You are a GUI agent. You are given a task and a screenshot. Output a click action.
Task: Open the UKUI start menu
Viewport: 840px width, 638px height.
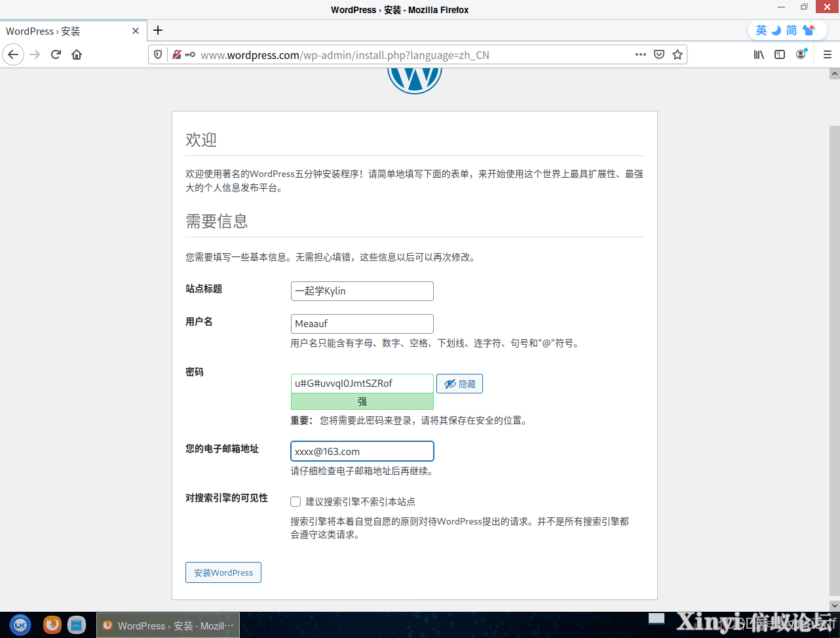point(20,625)
